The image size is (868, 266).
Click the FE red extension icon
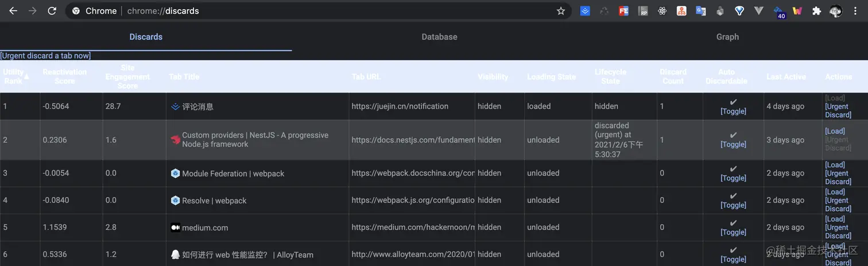click(x=623, y=11)
